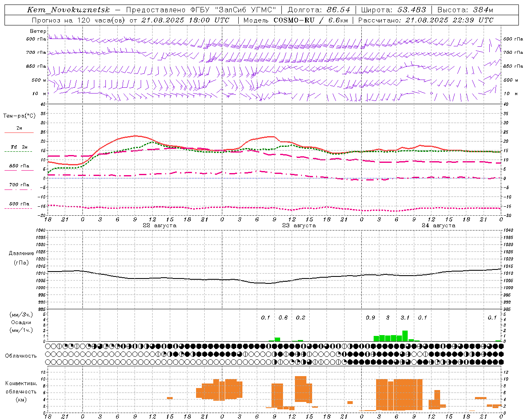Click the Td 2м dew point legend entry

point(19,147)
